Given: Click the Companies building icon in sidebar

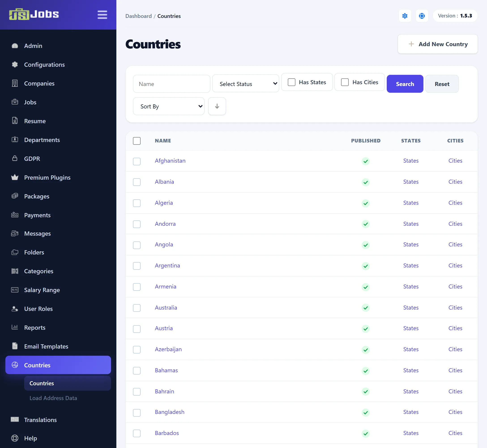Looking at the screenshot, I should click(15, 83).
